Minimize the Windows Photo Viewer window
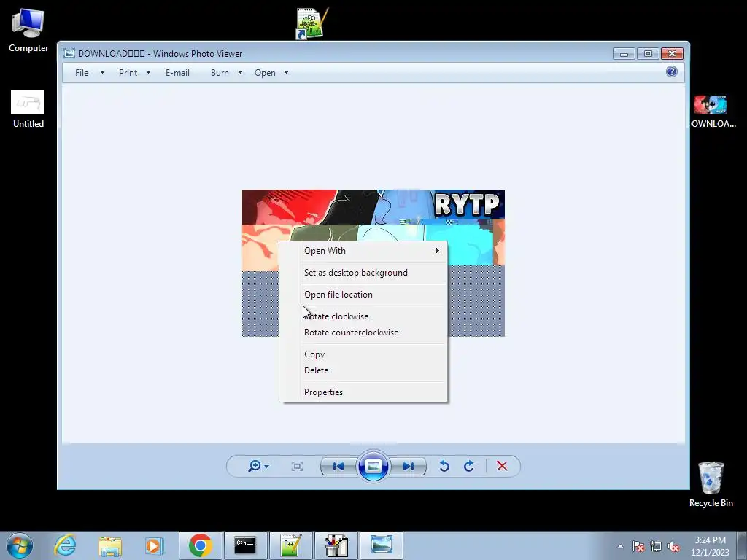 click(x=624, y=54)
